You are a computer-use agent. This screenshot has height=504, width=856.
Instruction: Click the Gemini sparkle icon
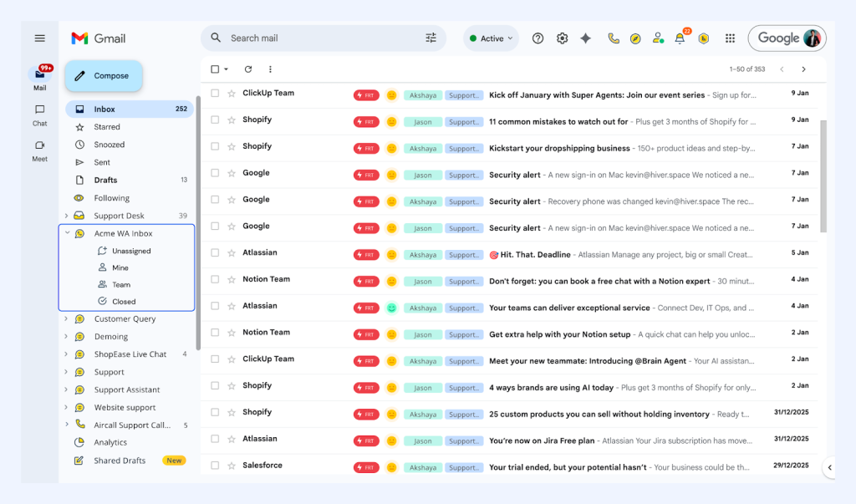pos(586,38)
